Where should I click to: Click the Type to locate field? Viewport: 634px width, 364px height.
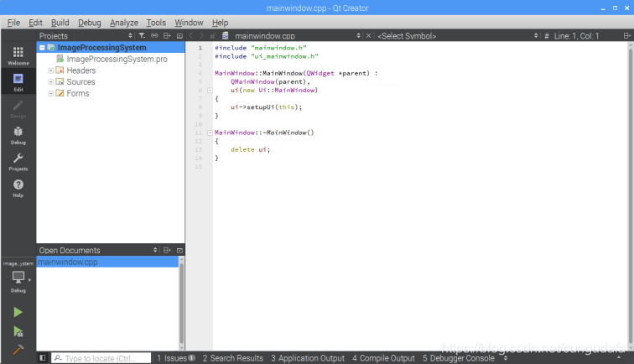tap(101, 358)
